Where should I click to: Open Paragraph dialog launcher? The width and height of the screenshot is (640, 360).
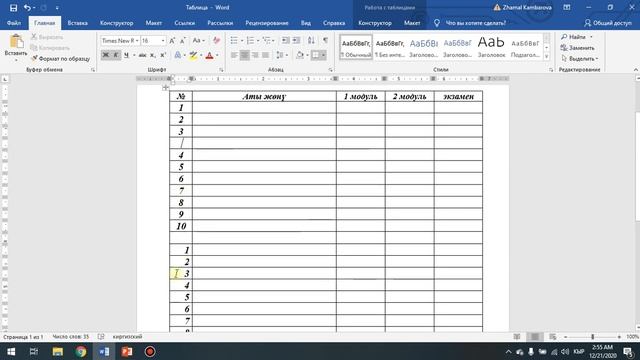[x=331, y=70]
